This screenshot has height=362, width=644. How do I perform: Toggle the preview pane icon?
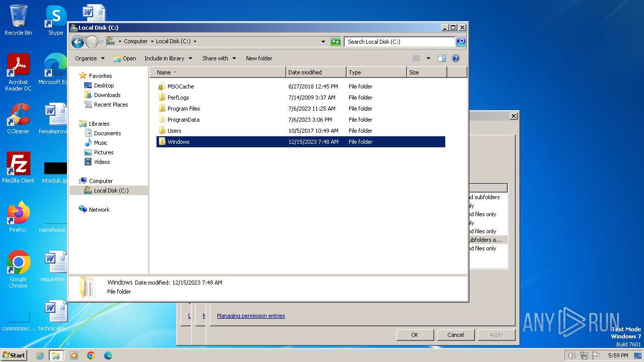point(442,58)
